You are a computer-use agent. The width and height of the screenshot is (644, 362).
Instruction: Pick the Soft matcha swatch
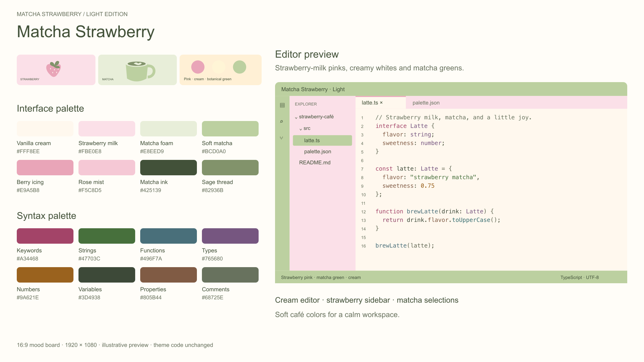(230, 129)
